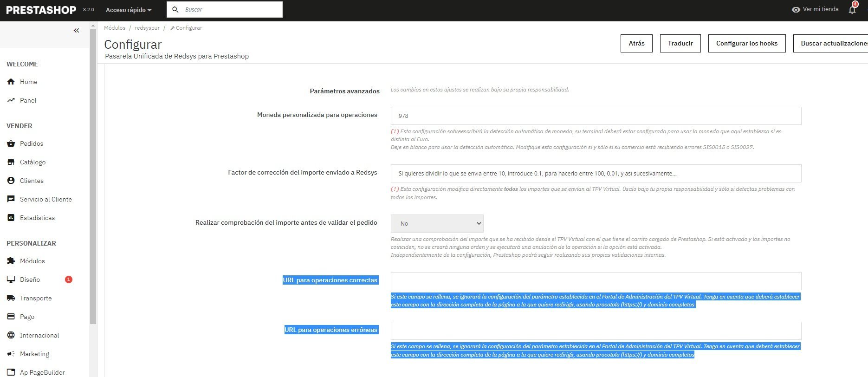Click the Servicio al Cliente chat icon
Viewport: 868px width, 377px height.
tap(11, 199)
